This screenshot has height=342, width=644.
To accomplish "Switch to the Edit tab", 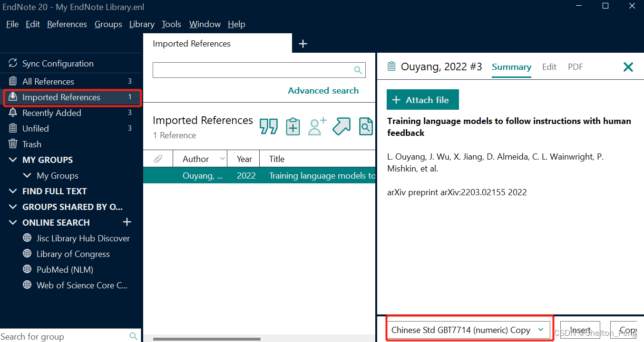I will pyautogui.click(x=549, y=67).
